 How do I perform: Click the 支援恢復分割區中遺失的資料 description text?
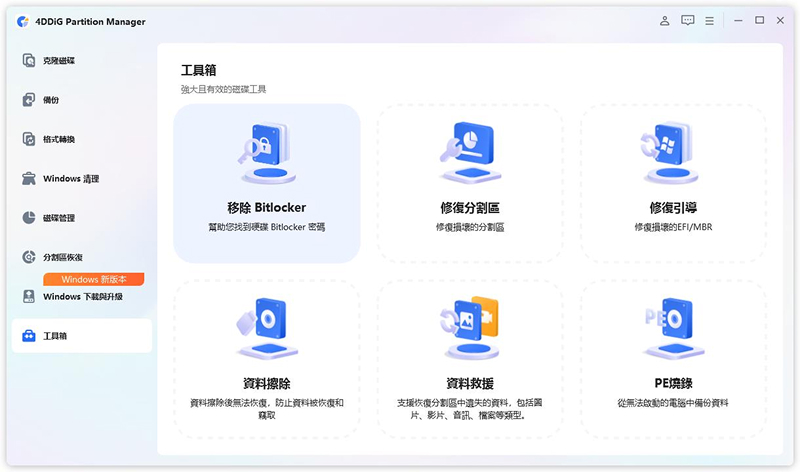[470, 409]
